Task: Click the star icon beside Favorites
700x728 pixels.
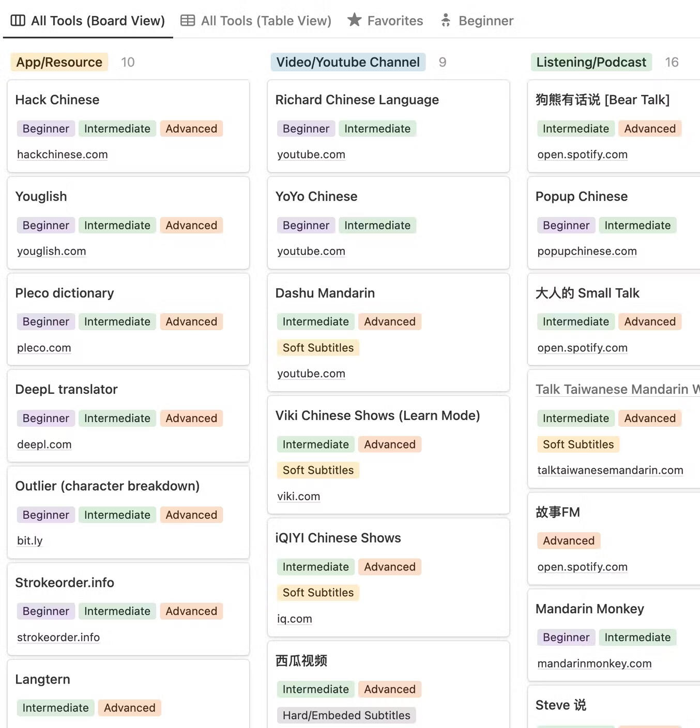Action: 354,20
